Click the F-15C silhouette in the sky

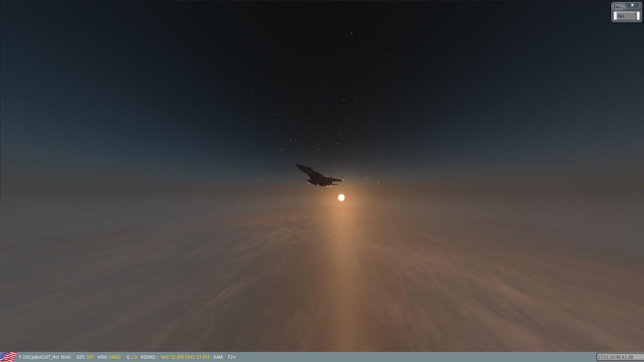point(318,176)
